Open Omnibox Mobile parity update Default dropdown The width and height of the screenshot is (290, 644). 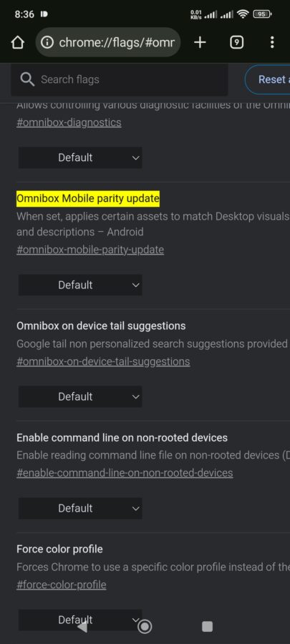coord(80,285)
